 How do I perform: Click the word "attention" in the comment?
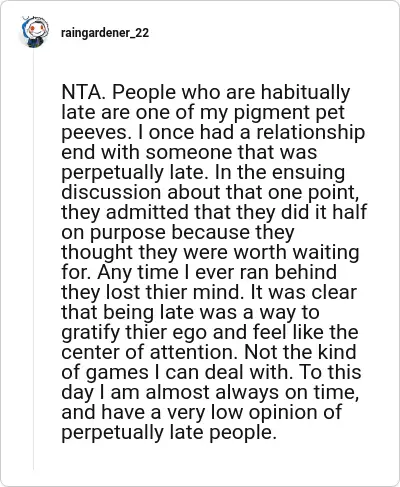coord(194,352)
